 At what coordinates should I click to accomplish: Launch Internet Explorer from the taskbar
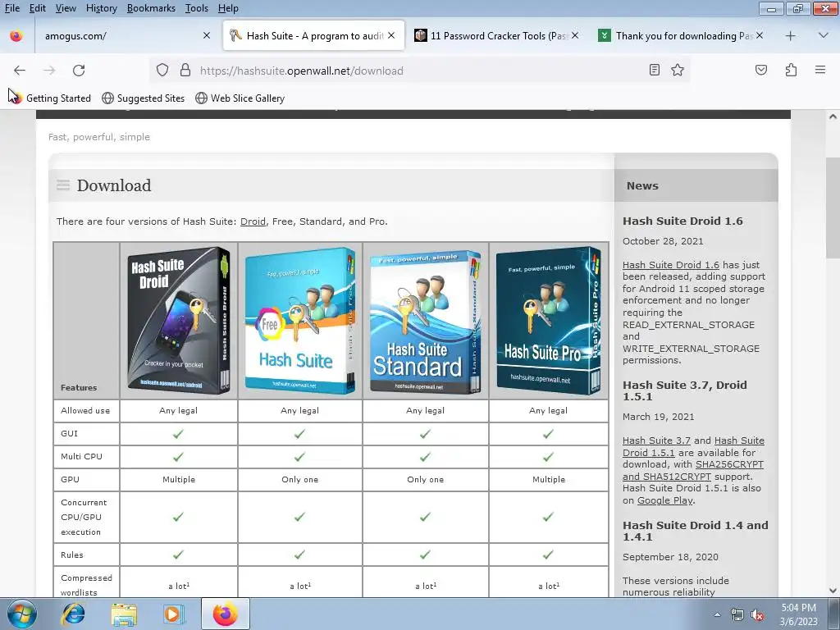[73, 614]
